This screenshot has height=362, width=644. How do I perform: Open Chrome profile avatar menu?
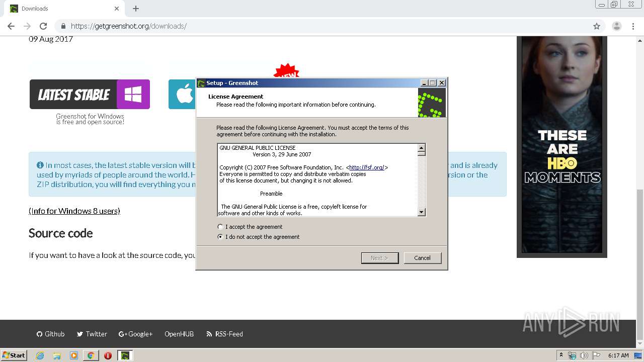click(x=616, y=26)
